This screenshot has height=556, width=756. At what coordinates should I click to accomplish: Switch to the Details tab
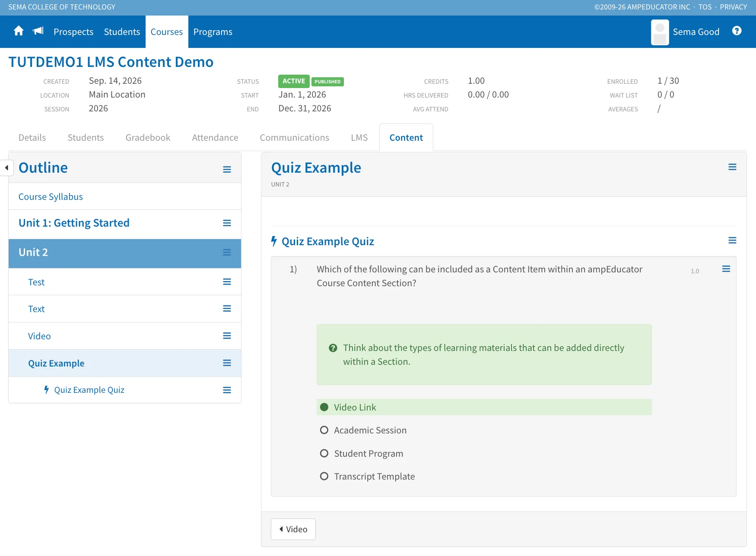32,138
